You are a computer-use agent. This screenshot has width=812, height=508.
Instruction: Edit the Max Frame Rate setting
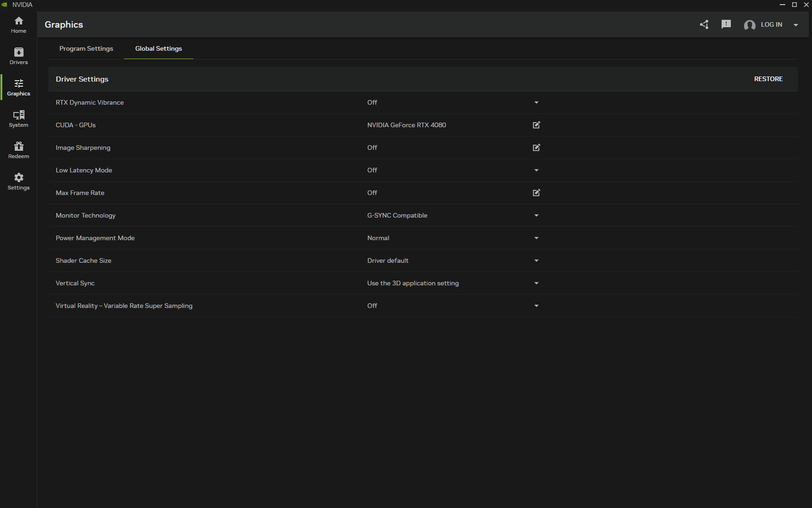tap(536, 193)
